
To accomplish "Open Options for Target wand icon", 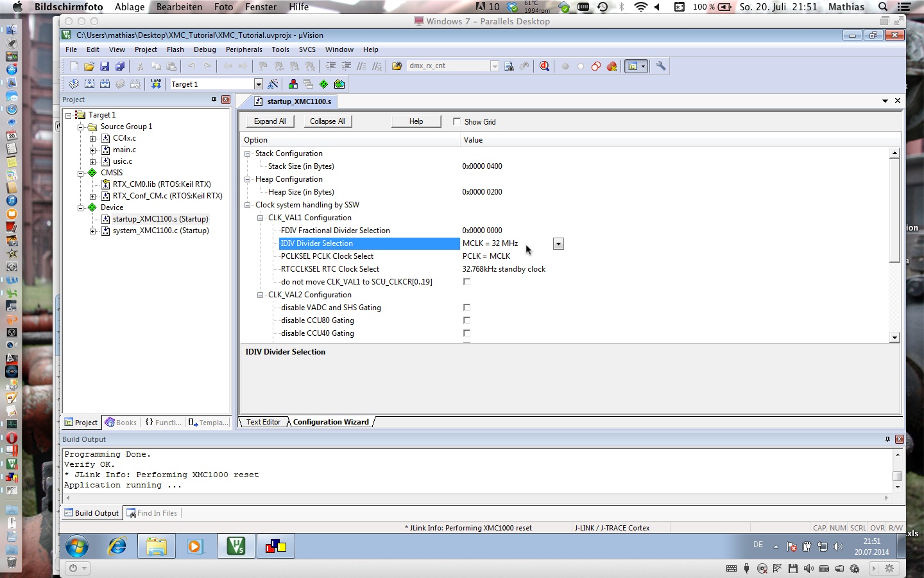I will [273, 84].
